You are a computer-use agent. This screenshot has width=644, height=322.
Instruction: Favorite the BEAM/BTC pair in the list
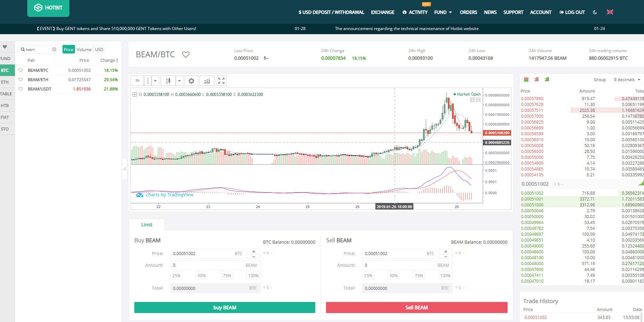[x=21, y=70]
